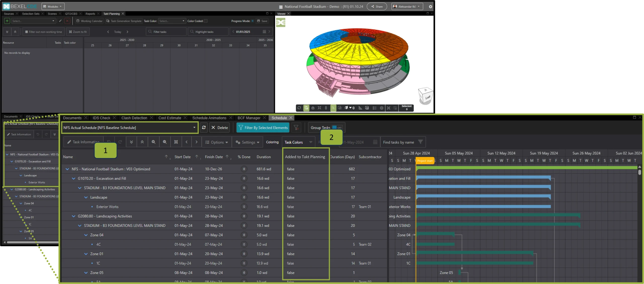Image resolution: width=644 pixels, height=284 pixels.
Task: Click the zoom-to-fit icon in Schedule toolbar
Action: (176, 142)
